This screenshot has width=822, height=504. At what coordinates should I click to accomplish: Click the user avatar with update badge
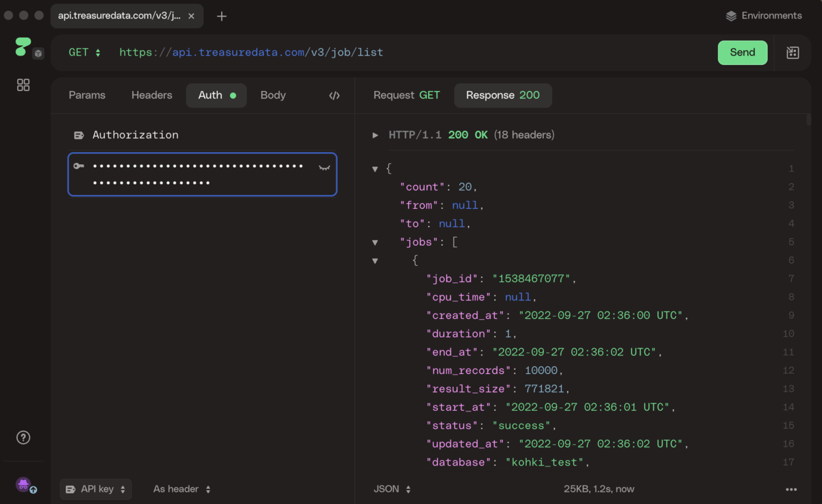(x=23, y=484)
